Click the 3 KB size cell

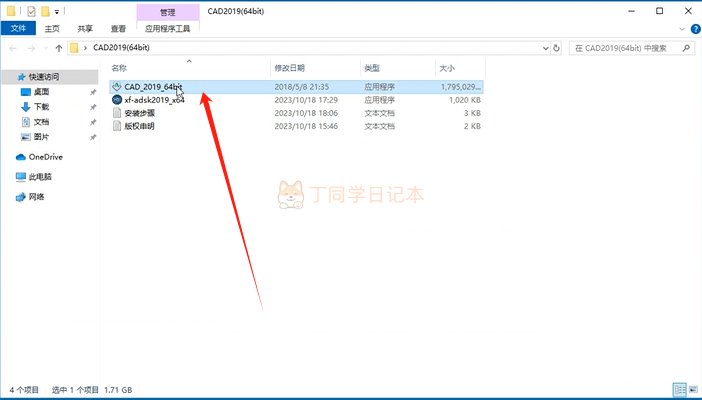(x=472, y=113)
